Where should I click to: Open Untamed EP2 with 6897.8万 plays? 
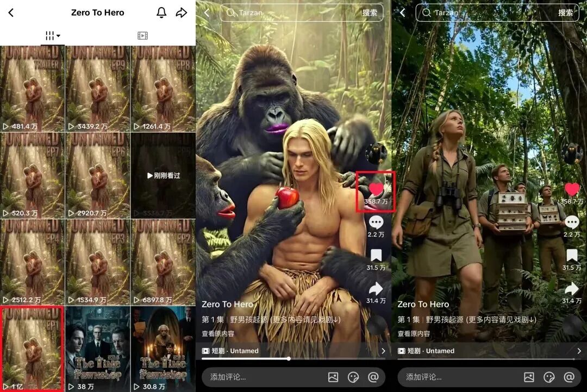coord(163,262)
